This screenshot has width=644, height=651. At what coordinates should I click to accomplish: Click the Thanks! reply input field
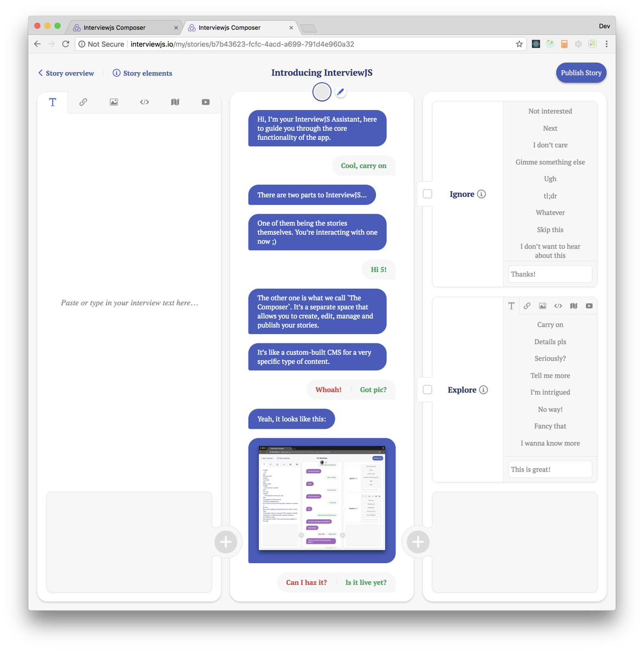[550, 274]
